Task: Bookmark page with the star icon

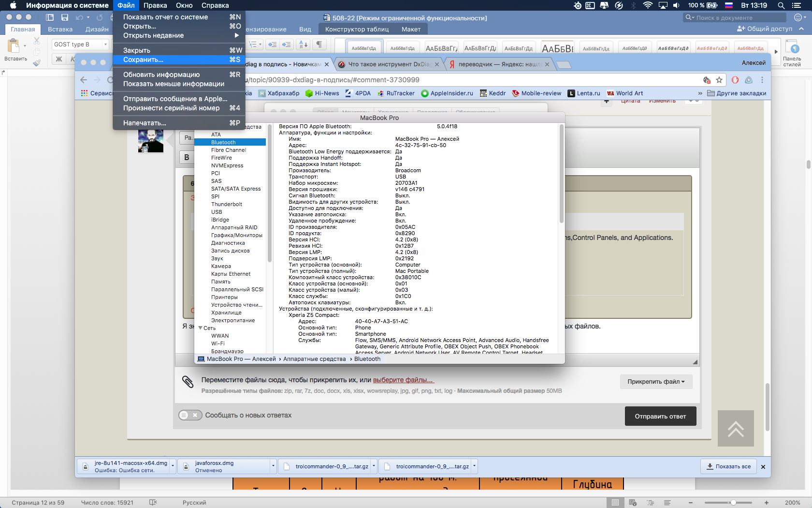Action: 719,80
